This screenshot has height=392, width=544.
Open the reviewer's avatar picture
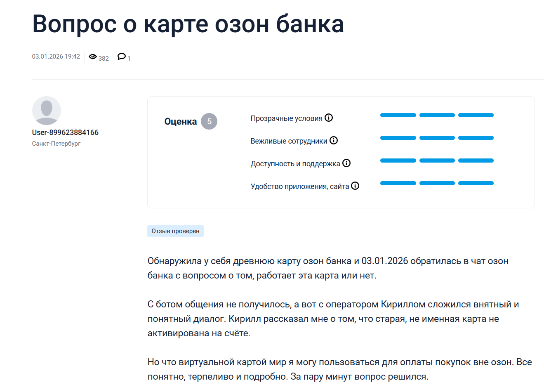tap(47, 111)
